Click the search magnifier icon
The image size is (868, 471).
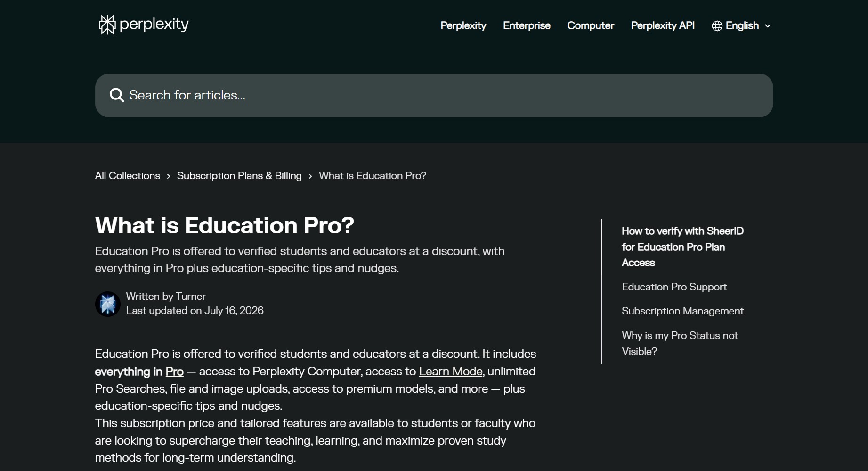pyautogui.click(x=117, y=95)
